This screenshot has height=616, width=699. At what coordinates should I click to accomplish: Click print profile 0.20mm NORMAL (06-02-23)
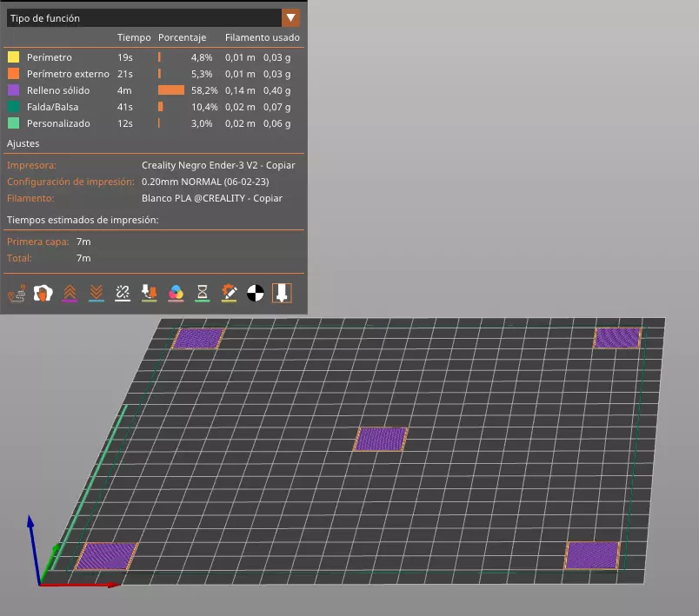point(205,182)
